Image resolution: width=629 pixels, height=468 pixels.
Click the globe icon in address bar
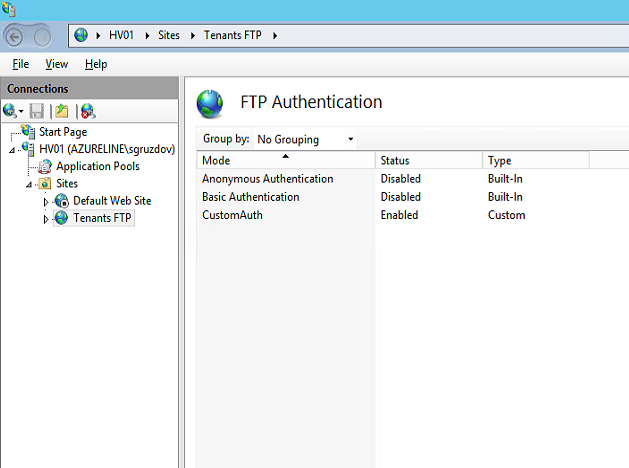[81, 35]
